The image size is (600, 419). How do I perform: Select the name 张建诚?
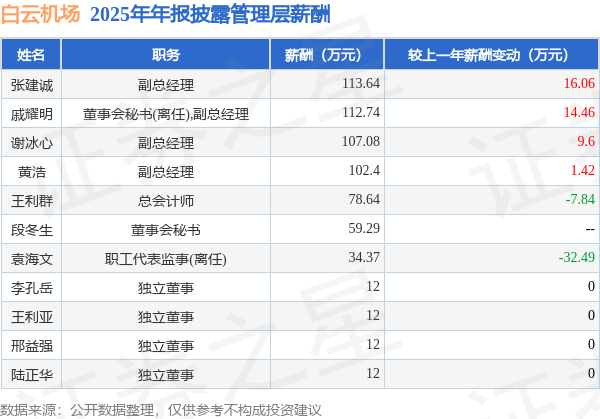[x=32, y=85]
